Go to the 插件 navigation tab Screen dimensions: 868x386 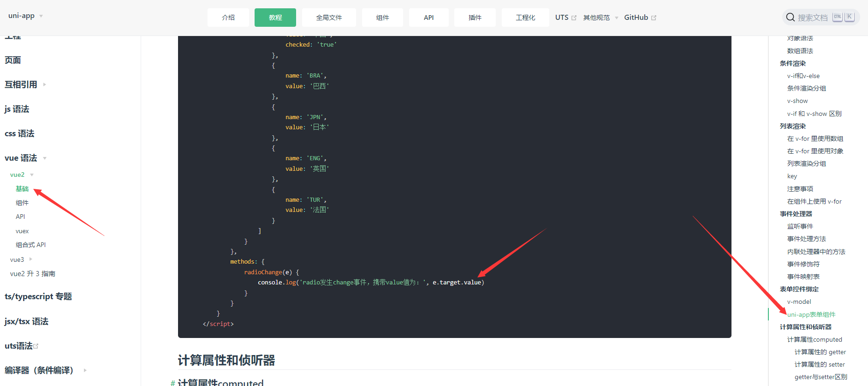click(x=475, y=18)
